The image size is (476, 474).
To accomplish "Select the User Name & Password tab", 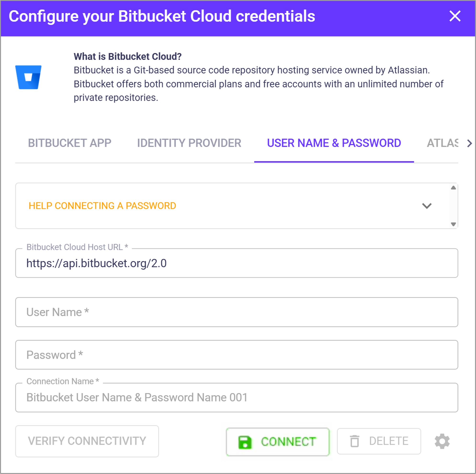I will [334, 143].
